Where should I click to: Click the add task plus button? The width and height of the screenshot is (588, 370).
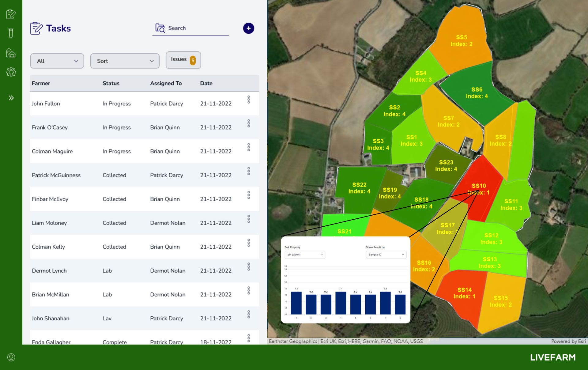click(248, 28)
